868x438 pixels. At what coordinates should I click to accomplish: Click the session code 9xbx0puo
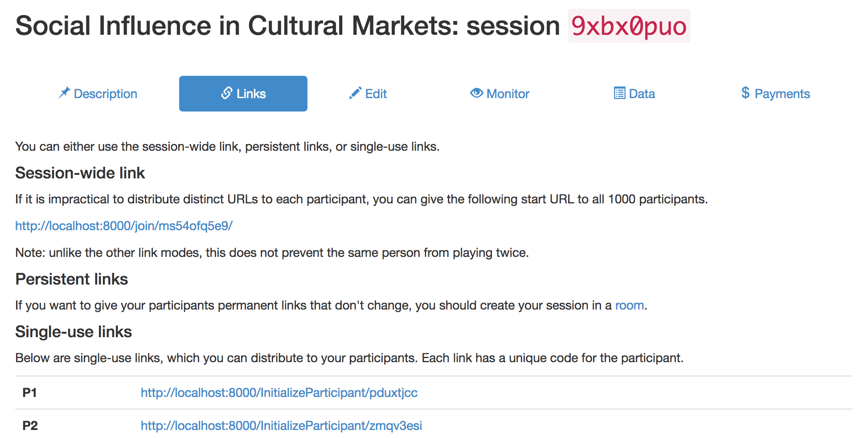pyautogui.click(x=629, y=26)
